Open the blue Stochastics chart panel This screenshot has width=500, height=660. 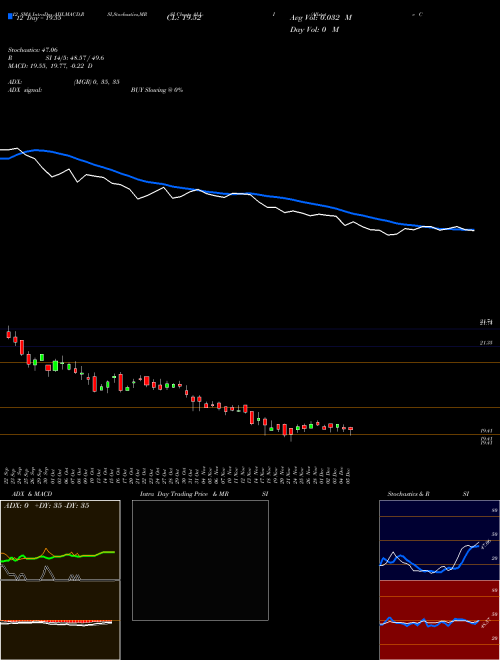point(439,540)
